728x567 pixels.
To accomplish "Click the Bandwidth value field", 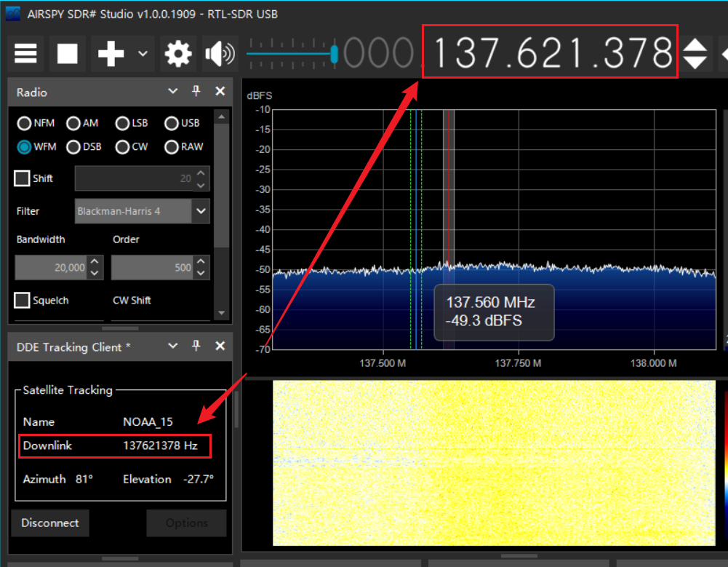I will click(51, 267).
